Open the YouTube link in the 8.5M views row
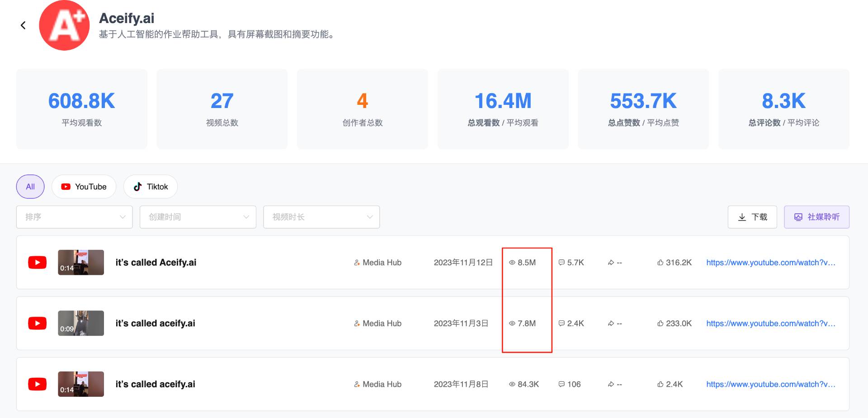 pos(771,263)
